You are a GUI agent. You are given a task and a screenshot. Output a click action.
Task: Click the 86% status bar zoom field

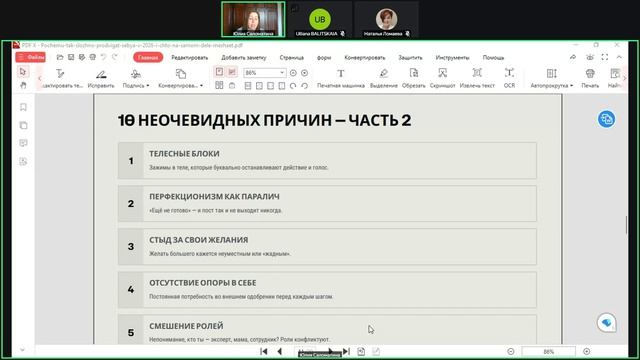(548, 351)
